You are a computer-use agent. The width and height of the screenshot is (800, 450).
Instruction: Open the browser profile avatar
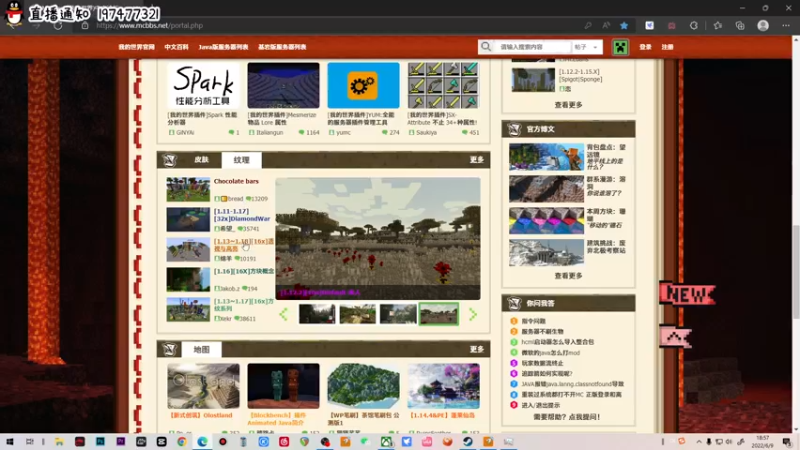pyautogui.click(x=763, y=26)
